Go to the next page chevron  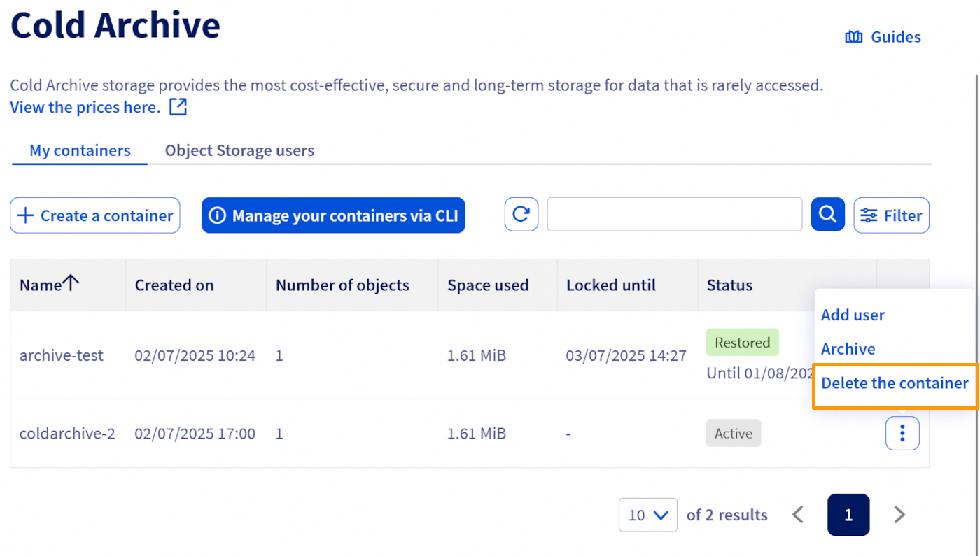tap(899, 515)
